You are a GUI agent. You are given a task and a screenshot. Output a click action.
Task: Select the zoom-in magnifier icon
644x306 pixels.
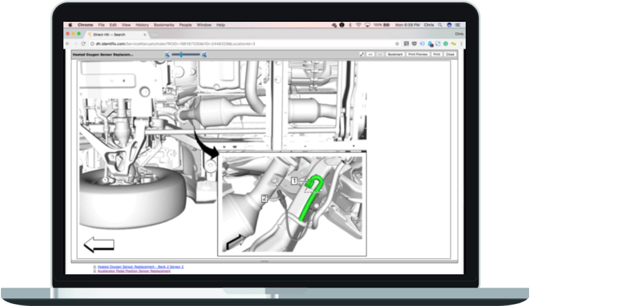point(203,54)
